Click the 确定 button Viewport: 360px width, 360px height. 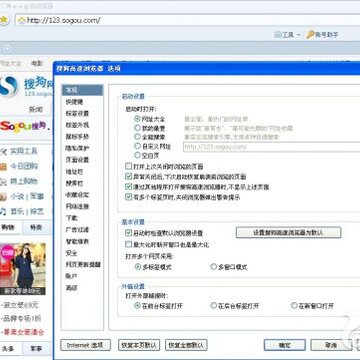(285, 345)
